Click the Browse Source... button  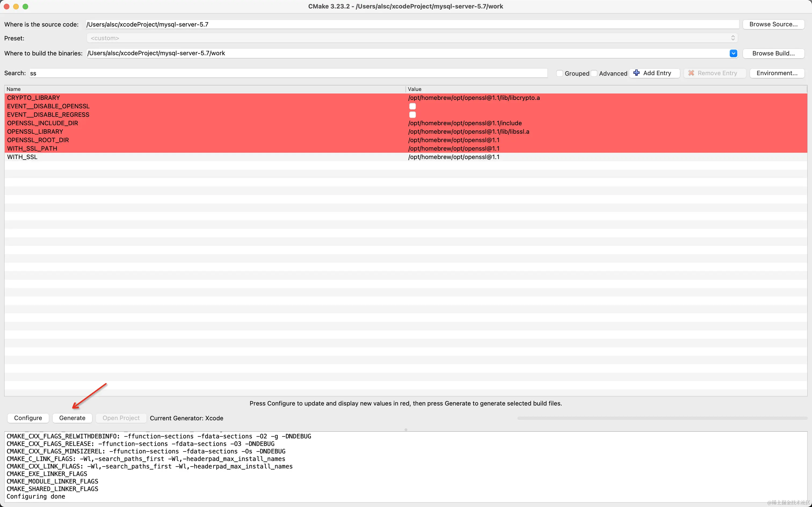tap(773, 24)
